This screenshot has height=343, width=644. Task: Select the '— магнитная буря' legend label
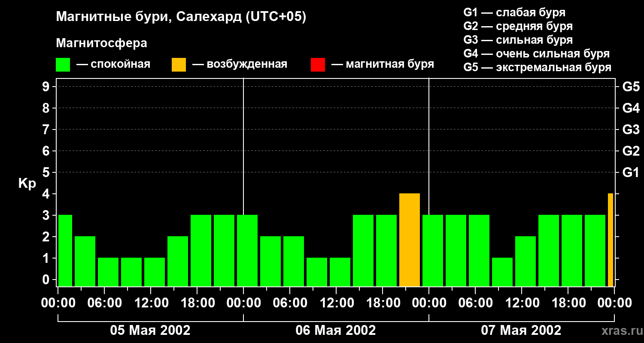tap(383, 65)
